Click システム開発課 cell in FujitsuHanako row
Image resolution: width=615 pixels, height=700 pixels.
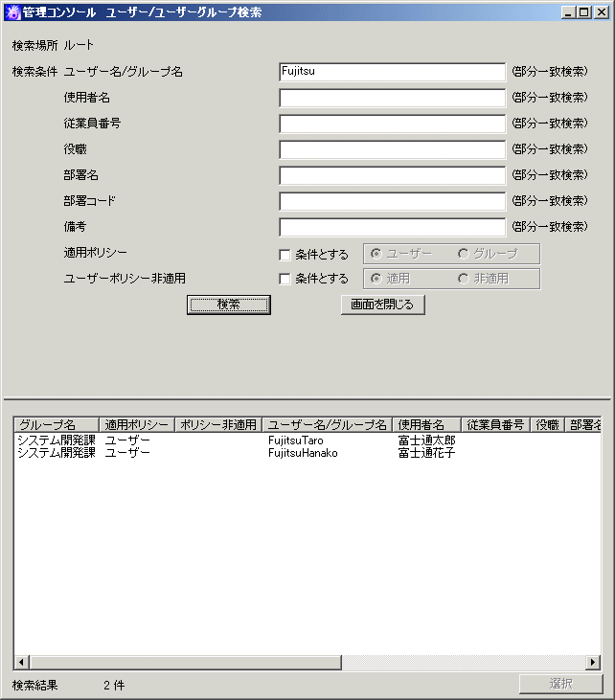[57, 453]
